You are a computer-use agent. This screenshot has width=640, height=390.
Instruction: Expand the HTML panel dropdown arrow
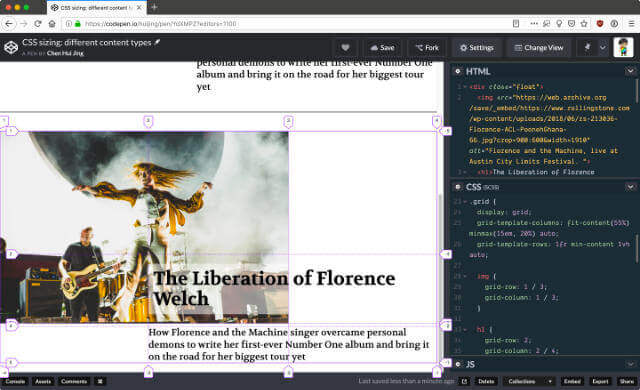pos(630,71)
